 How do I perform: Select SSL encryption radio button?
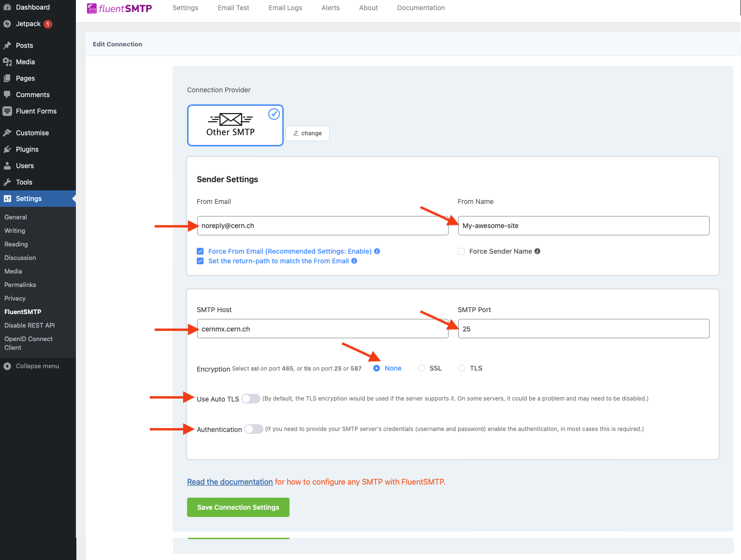[x=421, y=368]
